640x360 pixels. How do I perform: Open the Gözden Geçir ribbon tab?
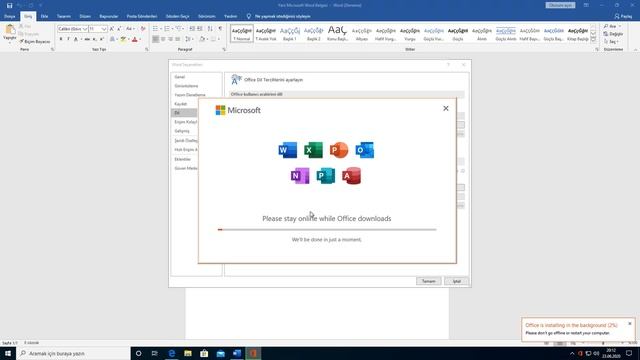pyautogui.click(x=177, y=16)
